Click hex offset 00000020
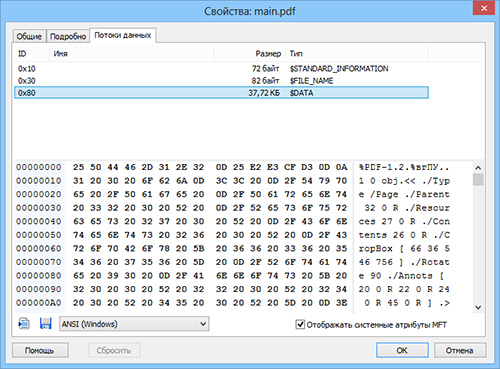 point(39,194)
